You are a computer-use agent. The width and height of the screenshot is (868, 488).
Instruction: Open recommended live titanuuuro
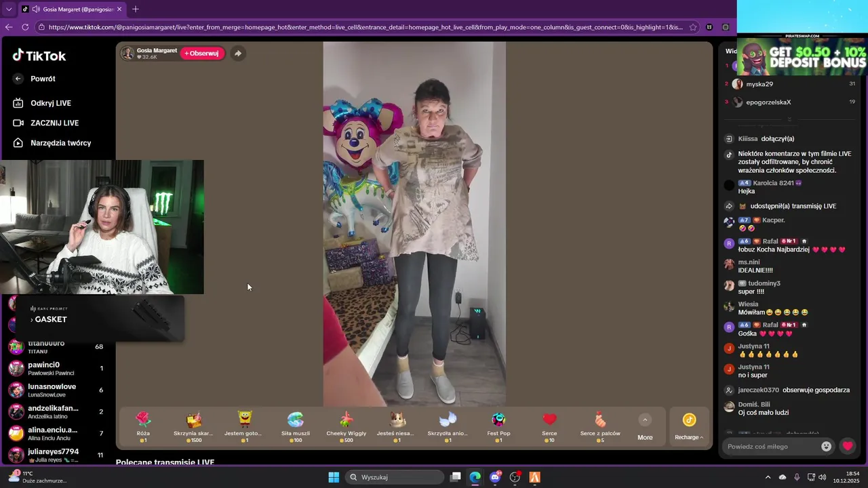click(x=56, y=347)
